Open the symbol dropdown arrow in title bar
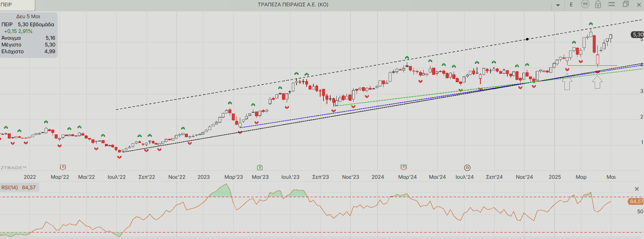 pos(558,5)
